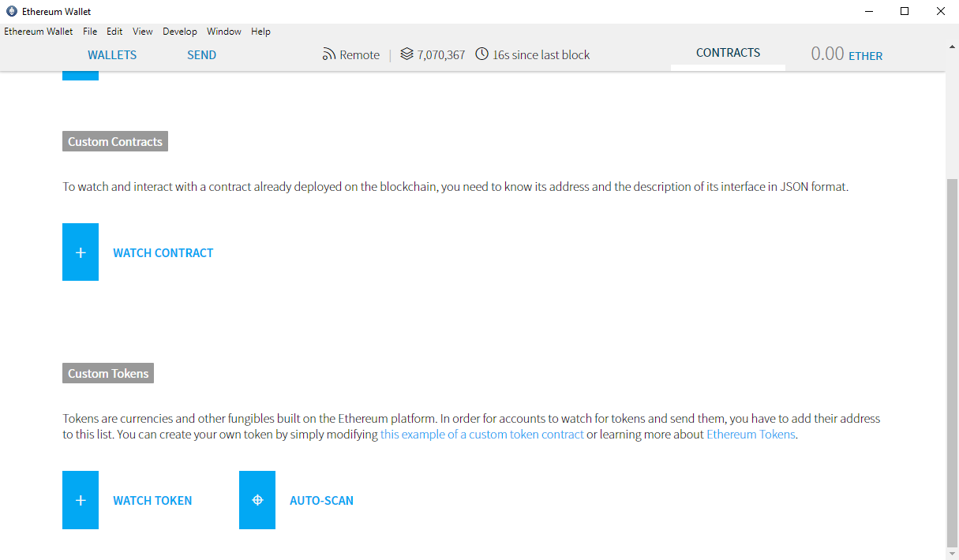The height and width of the screenshot is (560, 959).
Task: Click the WATCH CONTRACT label
Action: pos(163,252)
